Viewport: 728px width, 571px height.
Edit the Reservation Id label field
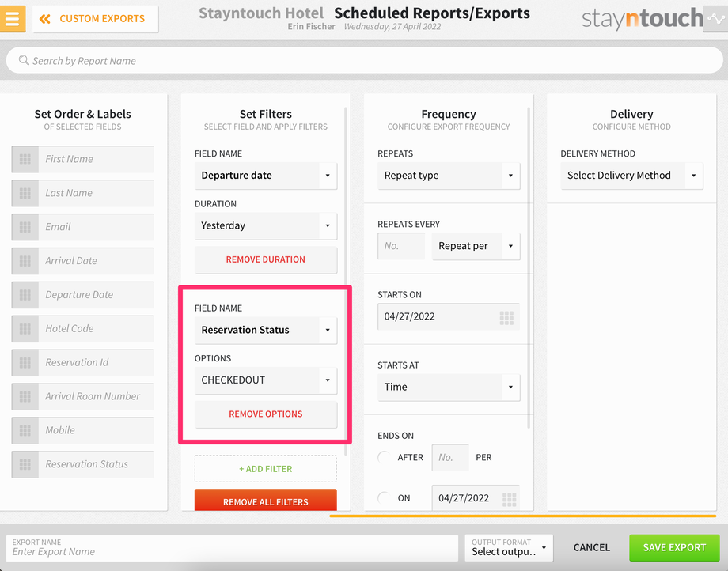(x=96, y=362)
